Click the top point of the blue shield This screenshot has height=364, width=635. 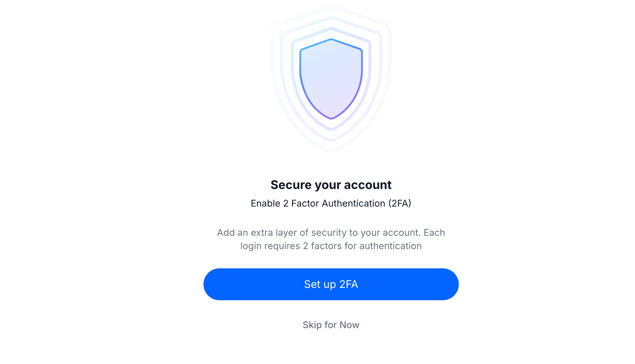tap(331, 40)
